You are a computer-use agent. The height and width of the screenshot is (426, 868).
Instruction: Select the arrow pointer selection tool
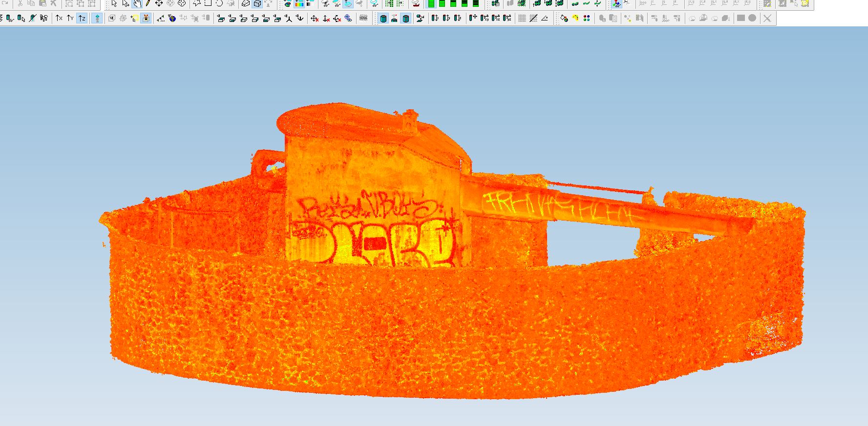(x=114, y=3)
